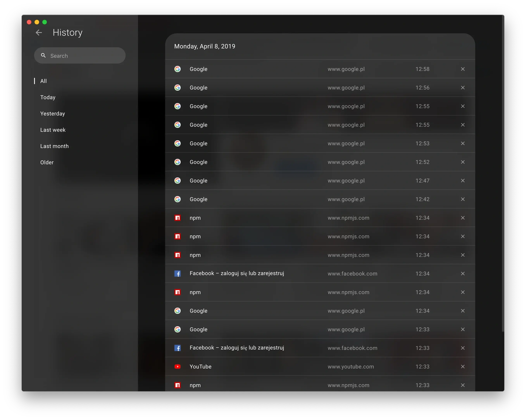
Task: Delete the Google entry at 12:53
Action: pyautogui.click(x=463, y=143)
